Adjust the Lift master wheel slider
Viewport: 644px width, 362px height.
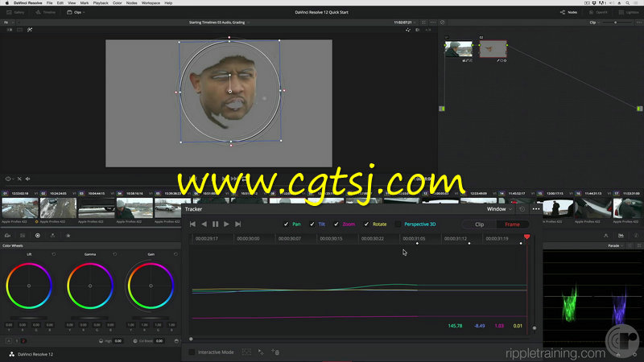[29, 318]
